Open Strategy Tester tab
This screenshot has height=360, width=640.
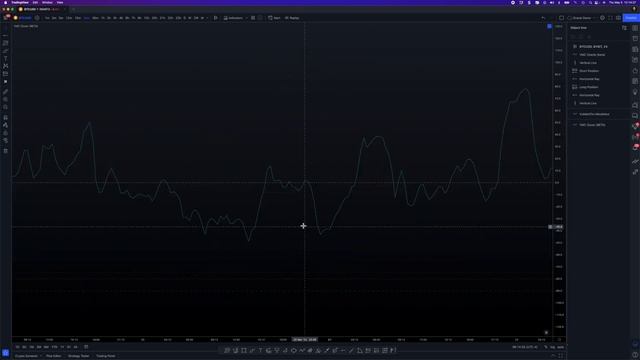[78, 356]
